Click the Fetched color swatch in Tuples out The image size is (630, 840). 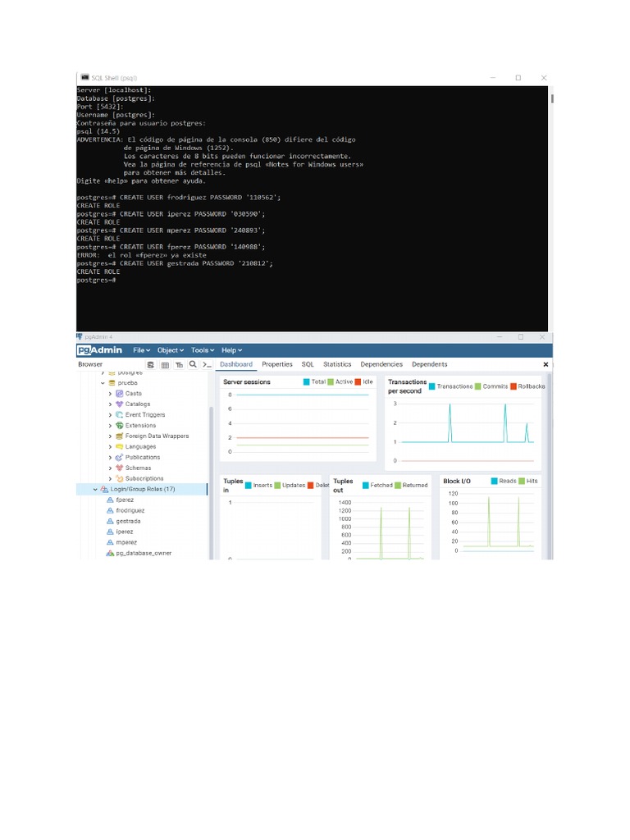click(366, 486)
